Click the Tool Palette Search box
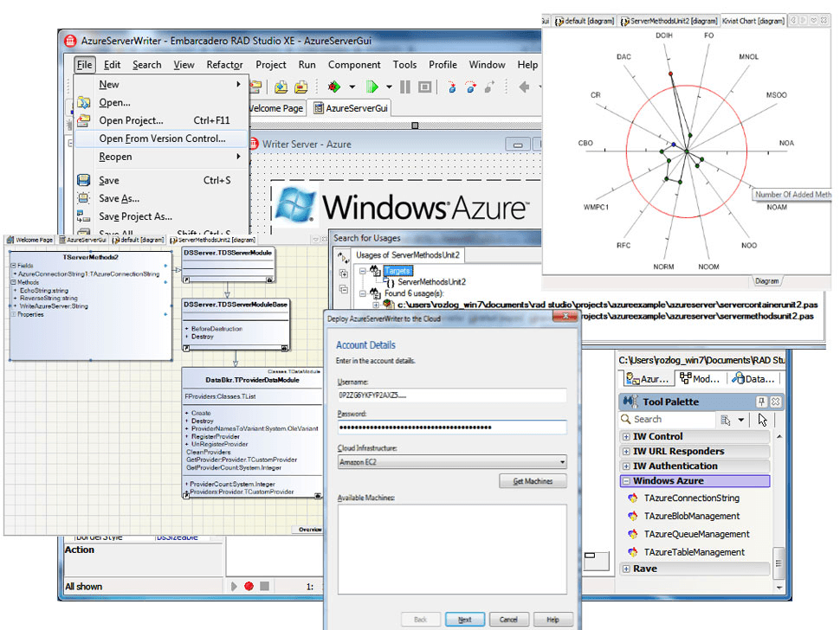The image size is (840, 630). 668,420
